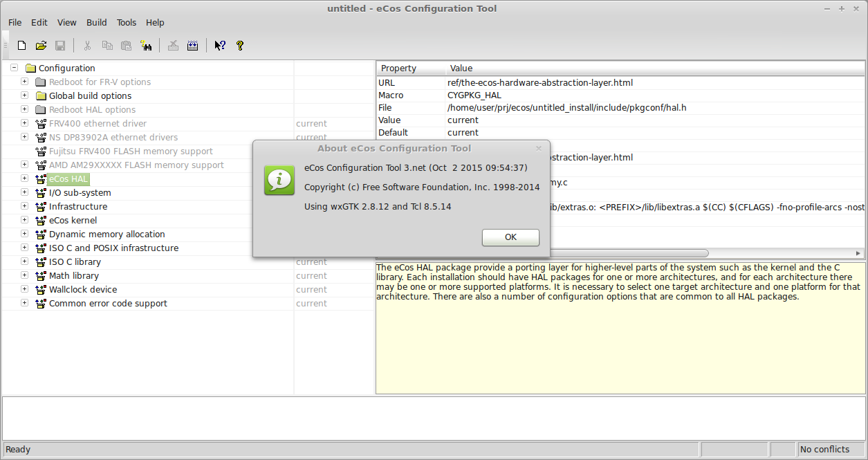Click the NS DP83902A ethernet drivers package icon
The height and width of the screenshot is (460, 868).
pyautogui.click(x=41, y=138)
